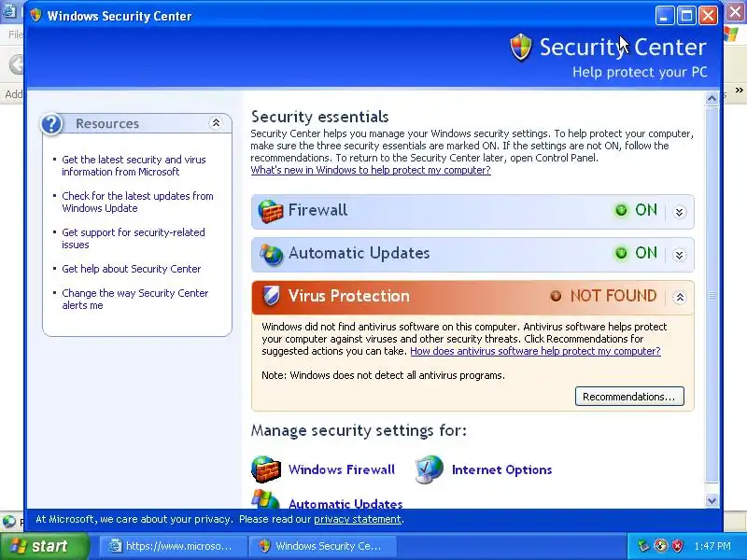
Task: Click the toolbar chevron in the background browser
Action: (x=739, y=90)
